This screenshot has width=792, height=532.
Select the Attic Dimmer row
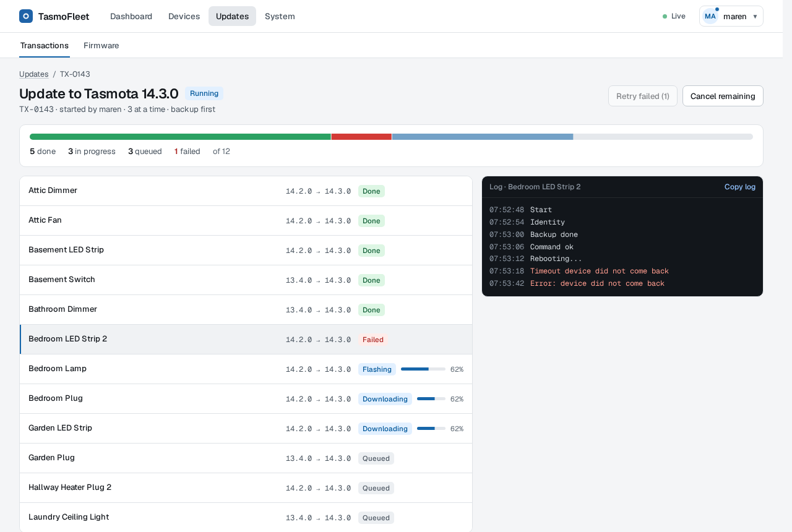tap(246, 191)
